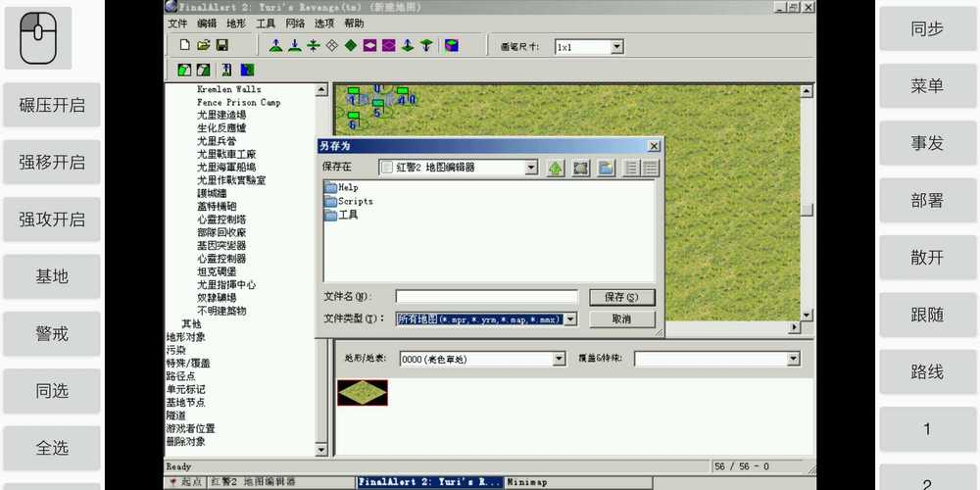Select the lower single tile tool
Image resolution: width=980 pixels, height=490 pixels.
pos(426,46)
